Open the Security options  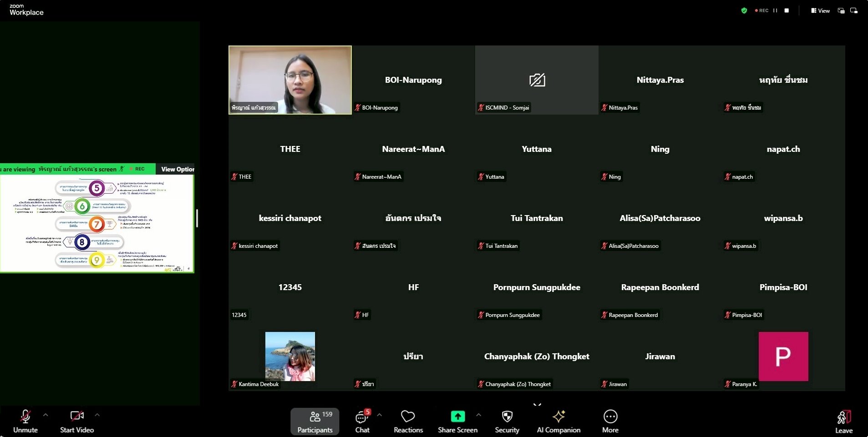coord(507,421)
